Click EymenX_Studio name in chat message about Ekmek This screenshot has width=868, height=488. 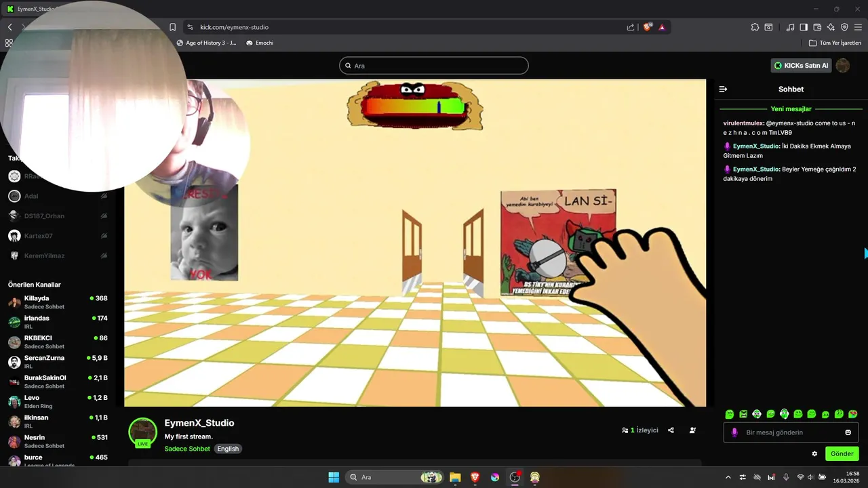tap(755, 146)
